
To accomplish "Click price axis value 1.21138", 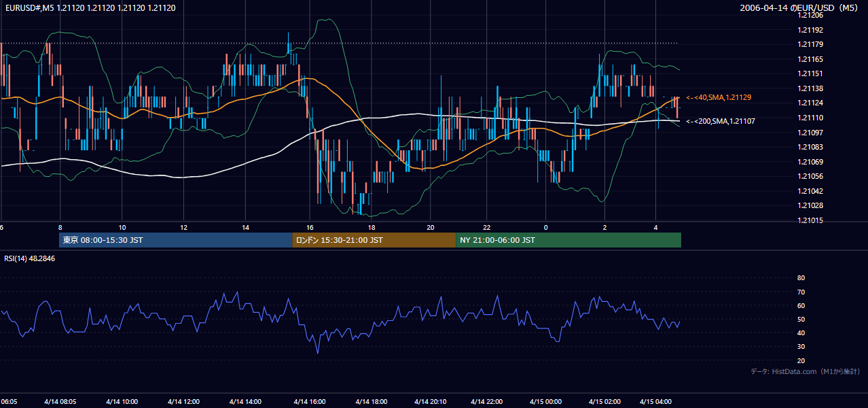I will [x=811, y=88].
